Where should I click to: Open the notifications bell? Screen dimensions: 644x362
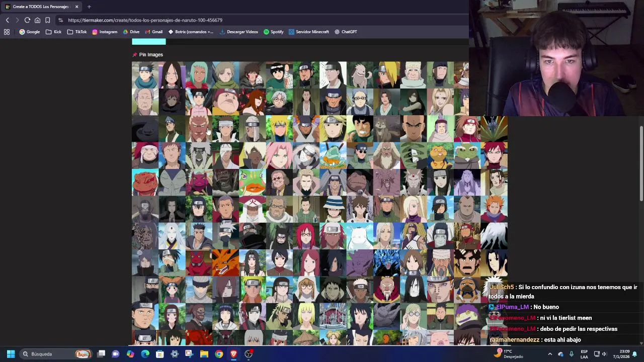coord(634,354)
